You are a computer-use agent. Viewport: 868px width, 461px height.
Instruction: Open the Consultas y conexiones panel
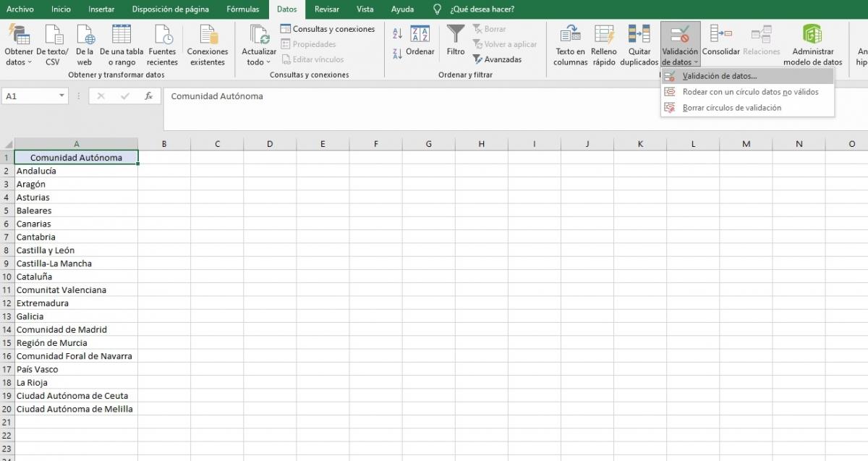[328, 28]
